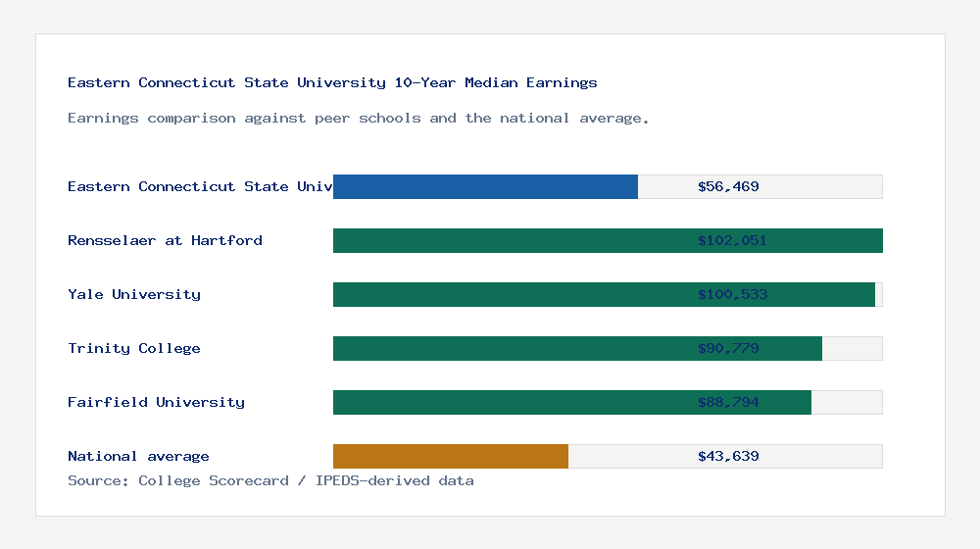Click the orange National average bar
Image resolution: width=980 pixels, height=549 pixels.
451,457
